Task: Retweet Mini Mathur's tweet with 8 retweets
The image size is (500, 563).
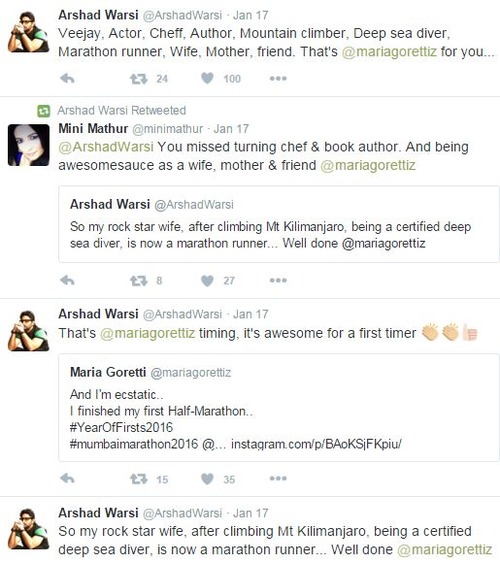Action: pyautogui.click(x=139, y=280)
